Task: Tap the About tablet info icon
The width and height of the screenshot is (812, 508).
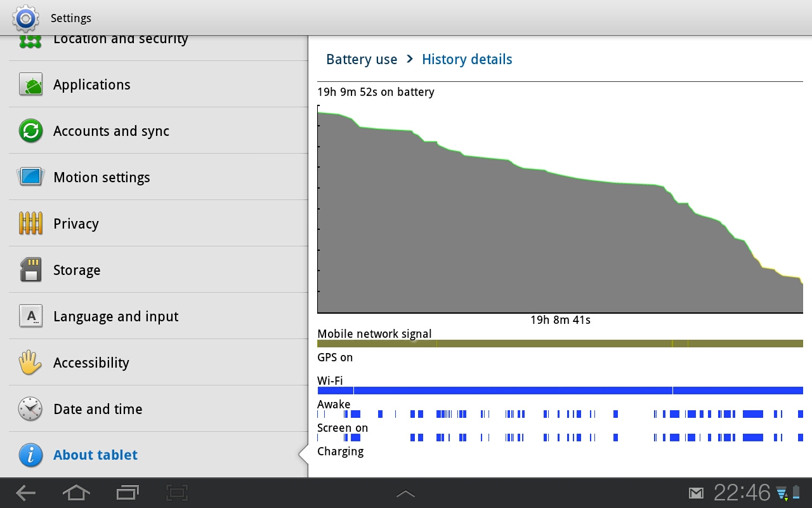Action: coord(31,455)
